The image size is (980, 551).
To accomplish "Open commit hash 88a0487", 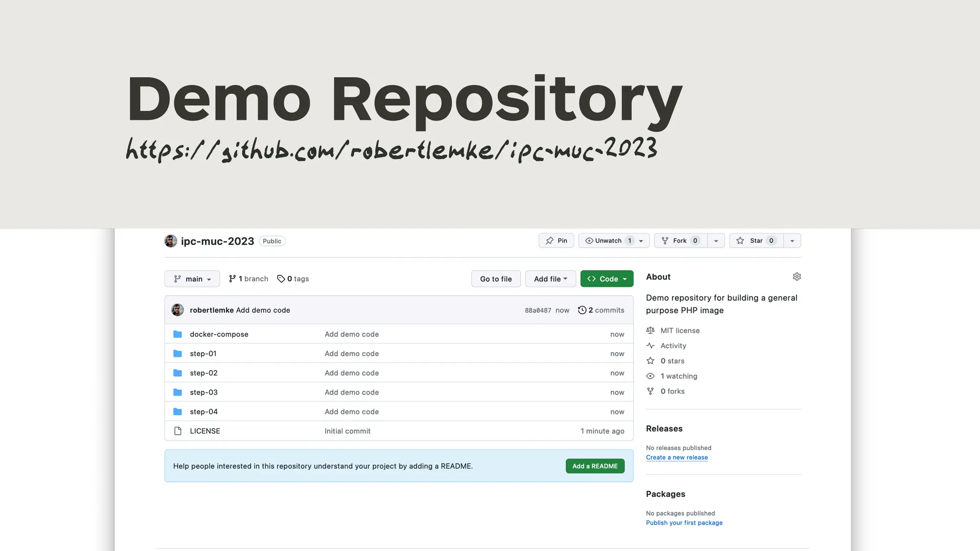I will point(538,310).
